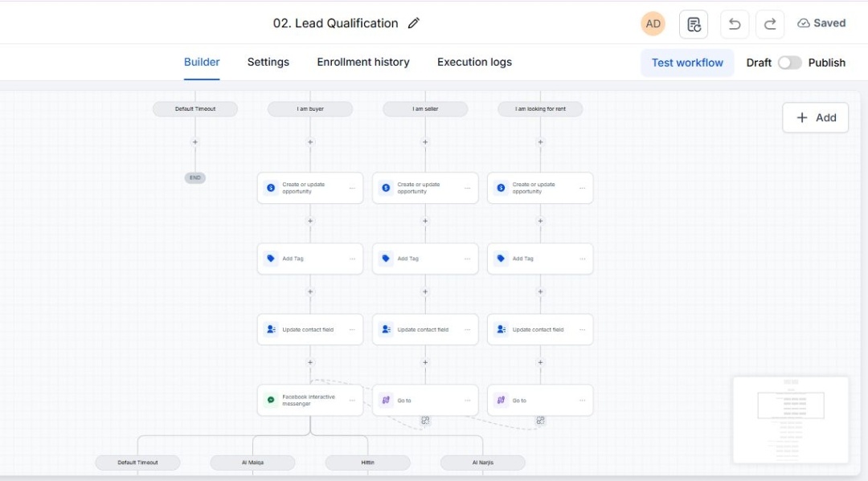
Task: Add step after rent Update contact field
Action: tap(540, 362)
